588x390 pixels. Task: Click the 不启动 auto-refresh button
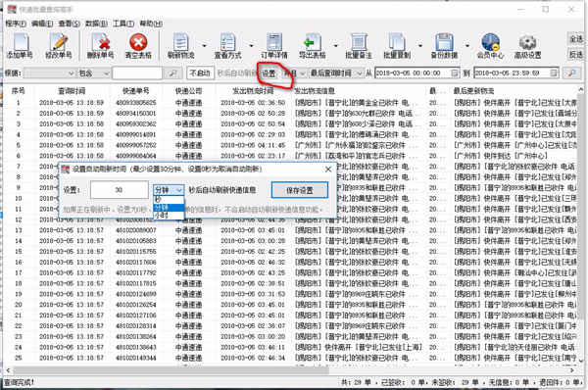pos(200,73)
